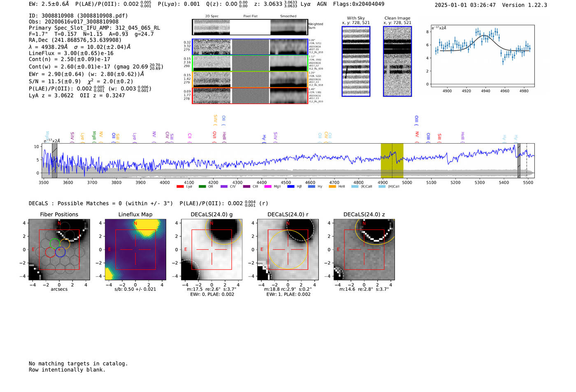Click the Flags:0x20404049 text
The height and width of the screenshot is (392, 576).
point(359,4)
